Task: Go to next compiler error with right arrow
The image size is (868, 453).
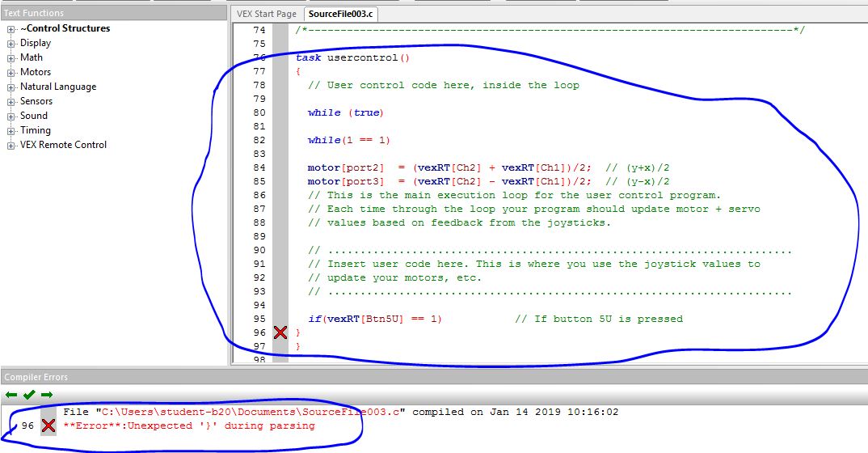Action: coord(47,395)
